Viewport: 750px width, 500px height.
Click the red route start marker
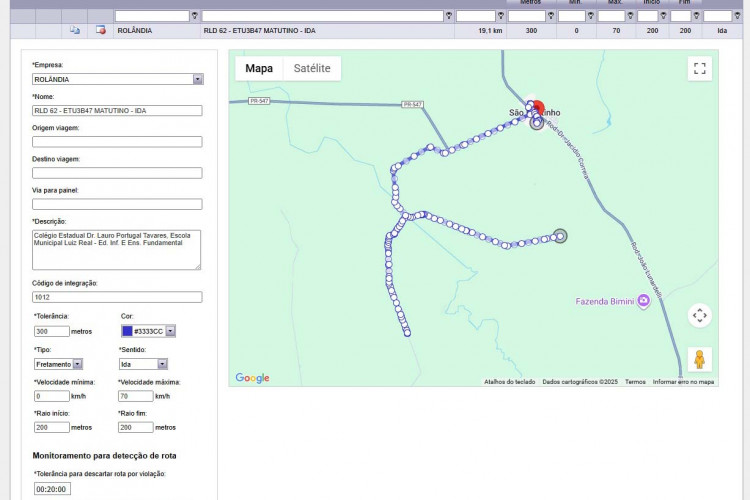[537, 108]
